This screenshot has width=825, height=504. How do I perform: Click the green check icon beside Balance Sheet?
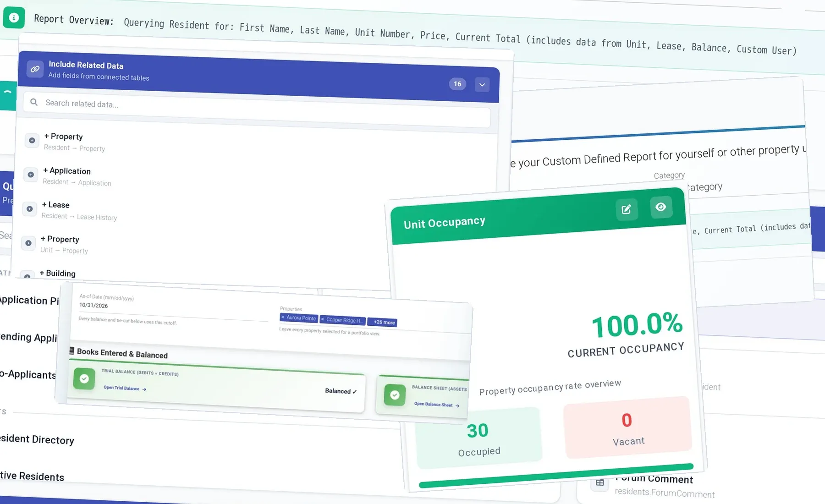(x=395, y=394)
